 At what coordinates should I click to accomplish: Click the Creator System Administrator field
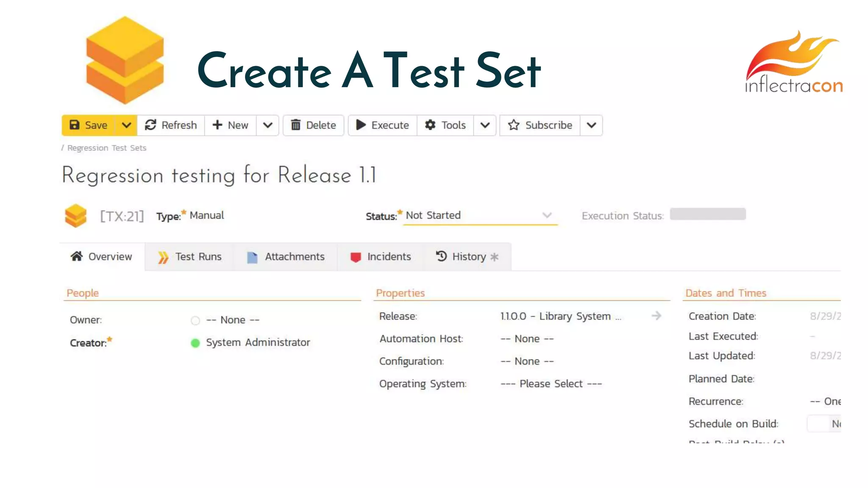click(258, 343)
